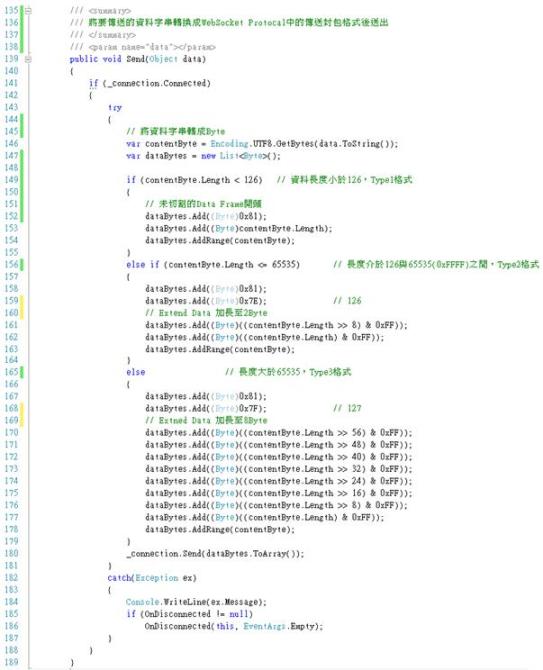Image resolution: width=543 pixels, height=670 pixels.
Task: Click the green change marker beside line 156
Action: point(22,264)
